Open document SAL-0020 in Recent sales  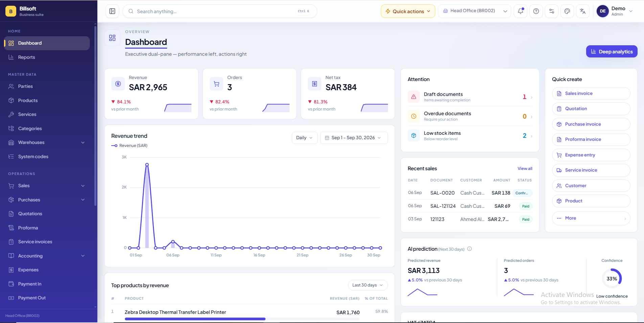pyautogui.click(x=442, y=193)
